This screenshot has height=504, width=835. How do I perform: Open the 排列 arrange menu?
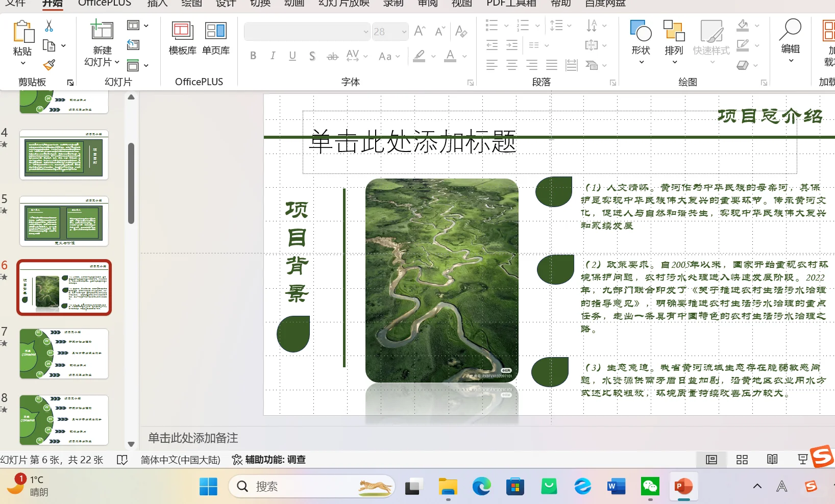[674, 42]
